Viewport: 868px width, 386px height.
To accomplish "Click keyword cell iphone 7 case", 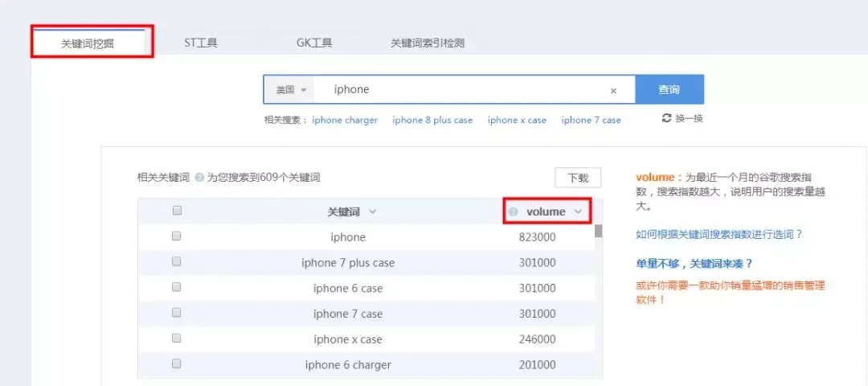I will pyautogui.click(x=348, y=314).
